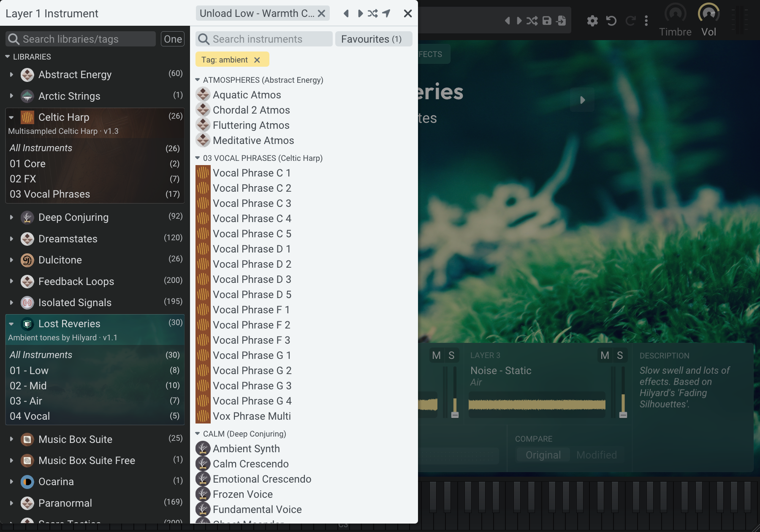Collapse the Celtic Harp library
Screen dimensions: 760x532
(11, 117)
